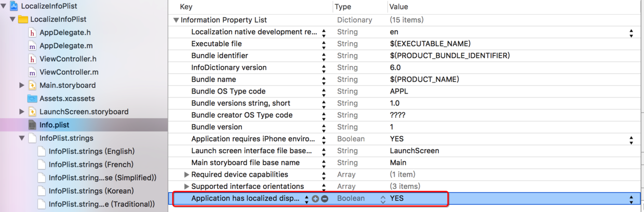Click the ViewController.m file icon

(33, 72)
